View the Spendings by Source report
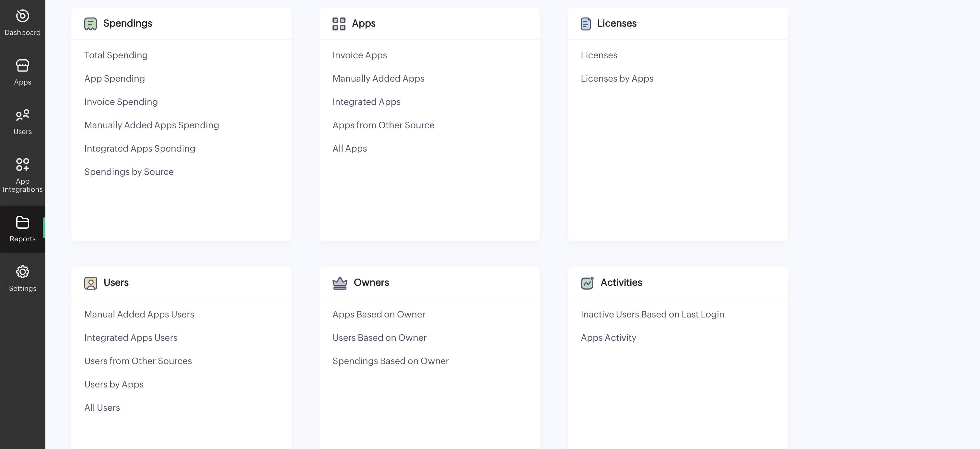The width and height of the screenshot is (980, 449). (x=129, y=172)
